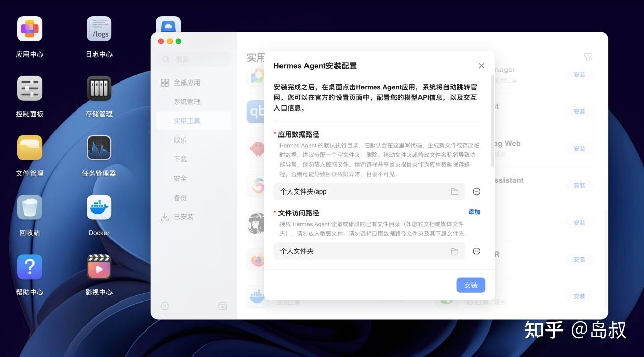Click the qb app icon behind dialog

256,112
